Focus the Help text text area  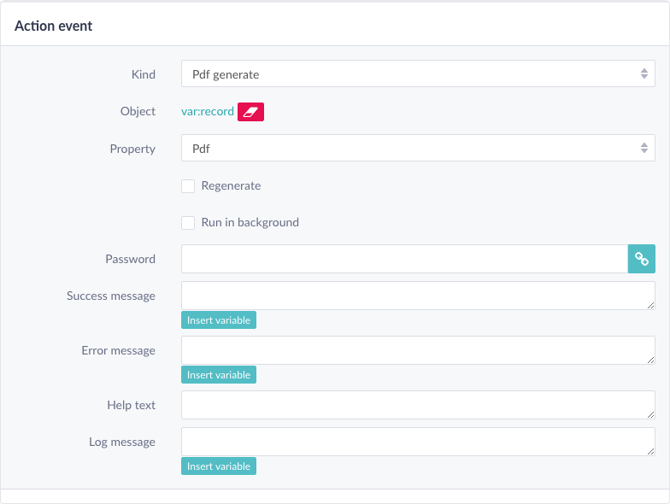point(418,405)
